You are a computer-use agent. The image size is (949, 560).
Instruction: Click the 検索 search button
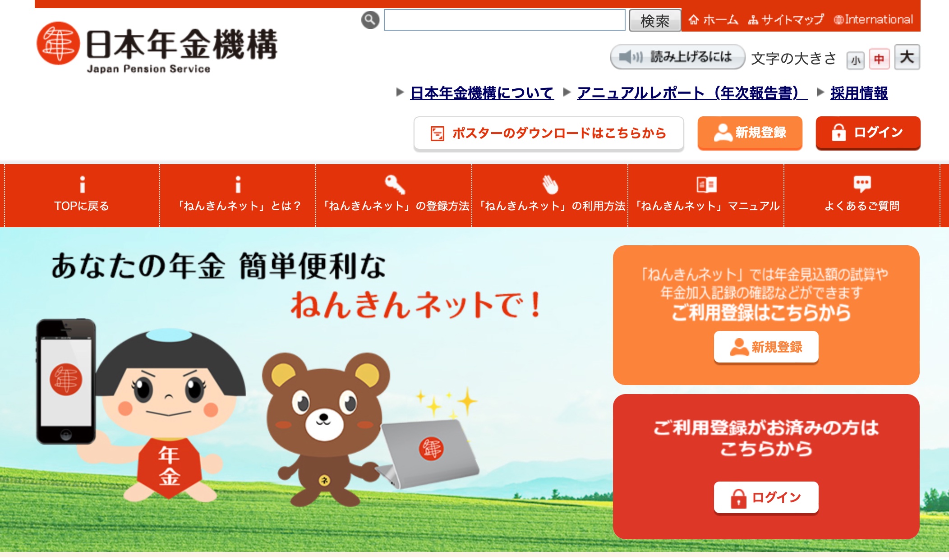click(x=655, y=20)
